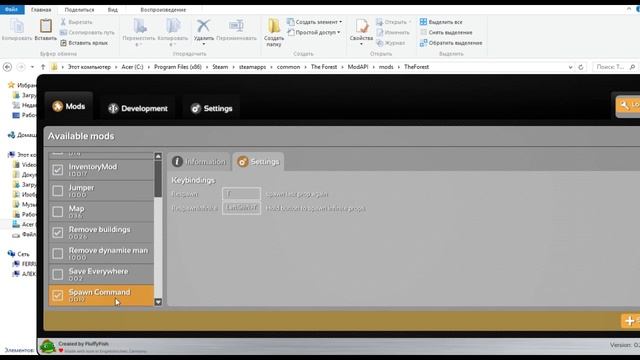This screenshot has width=640, height=360.
Task: Click the Development tab icon
Action: [x=113, y=108]
